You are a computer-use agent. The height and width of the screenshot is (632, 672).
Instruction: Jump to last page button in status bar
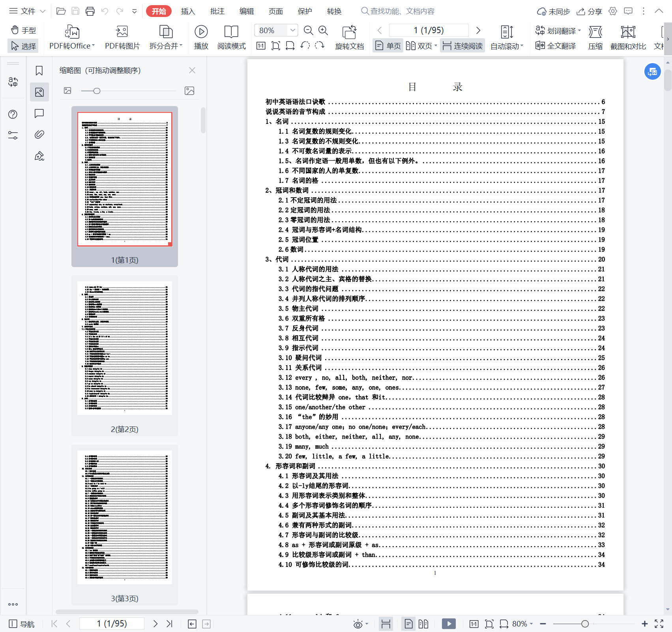tap(170, 624)
